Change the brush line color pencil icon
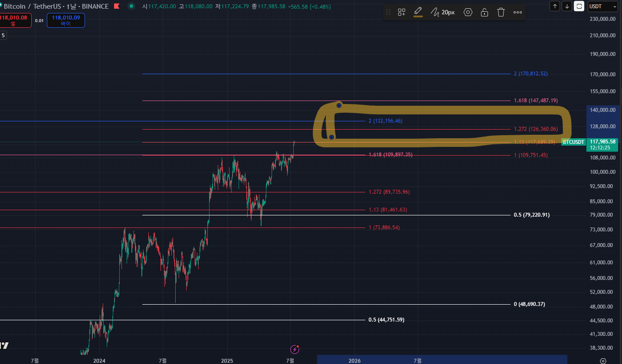This screenshot has width=622, height=364. [x=418, y=12]
